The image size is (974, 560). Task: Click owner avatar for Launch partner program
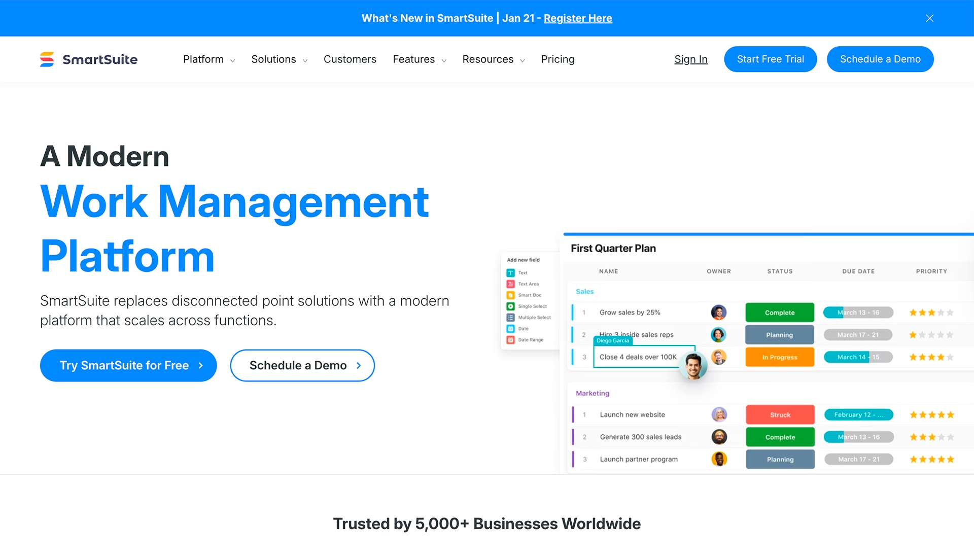tap(719, 459)
